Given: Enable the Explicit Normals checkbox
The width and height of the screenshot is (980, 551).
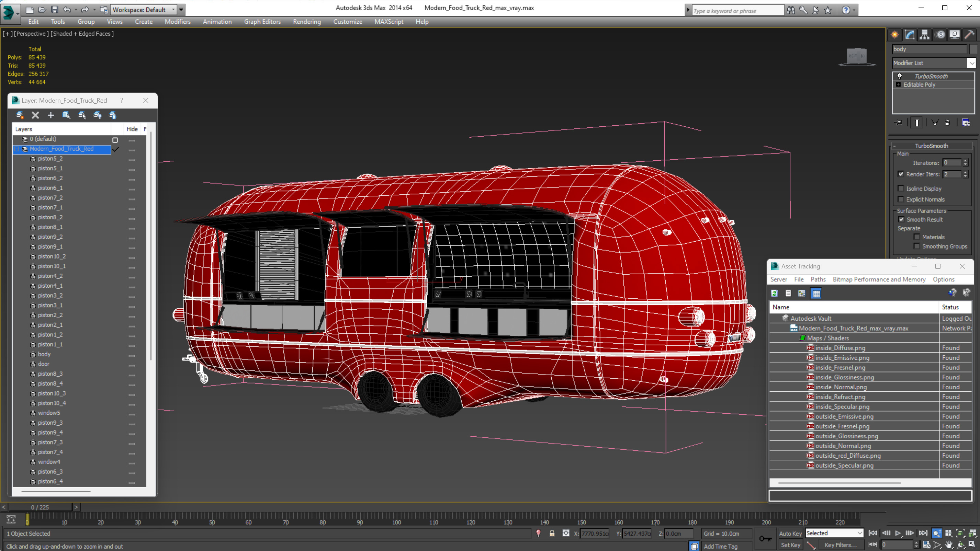Looking at the screenshot, I should (901, 199).
